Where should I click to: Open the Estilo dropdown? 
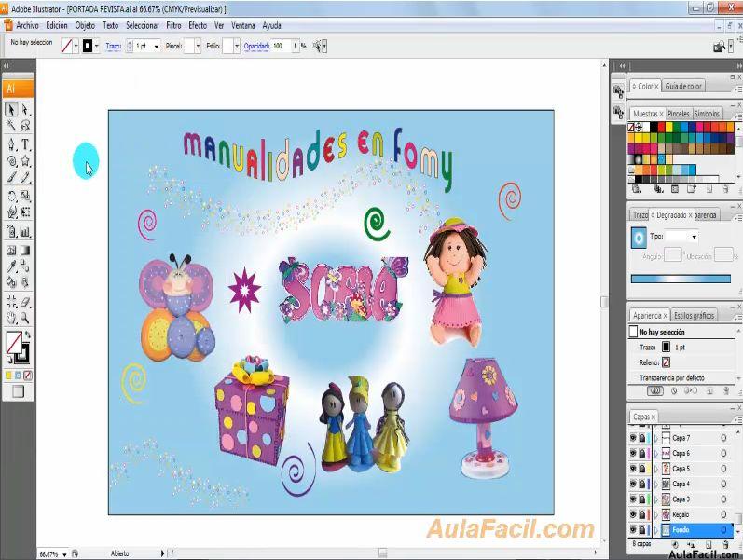click(x=237, y=47)
